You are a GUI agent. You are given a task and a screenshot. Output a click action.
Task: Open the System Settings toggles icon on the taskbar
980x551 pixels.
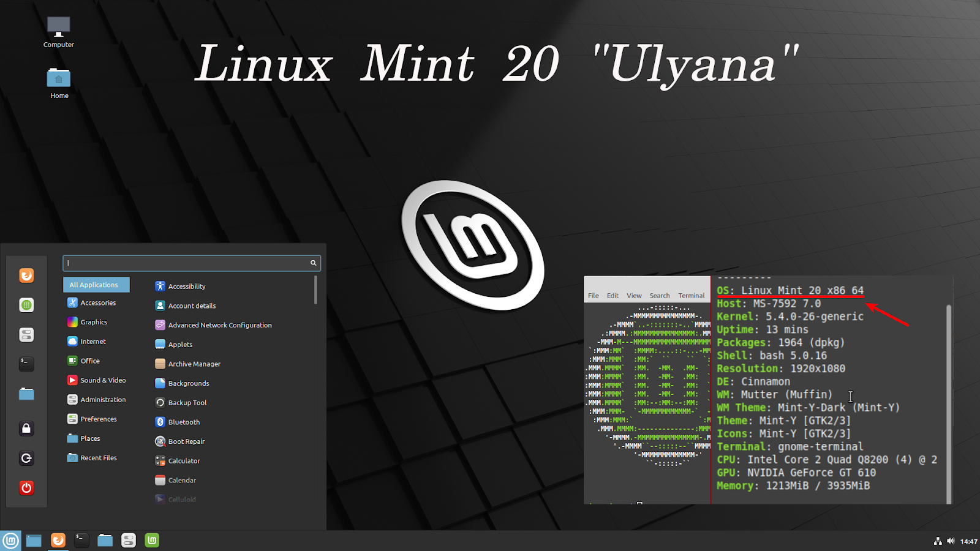pos(129,541)
